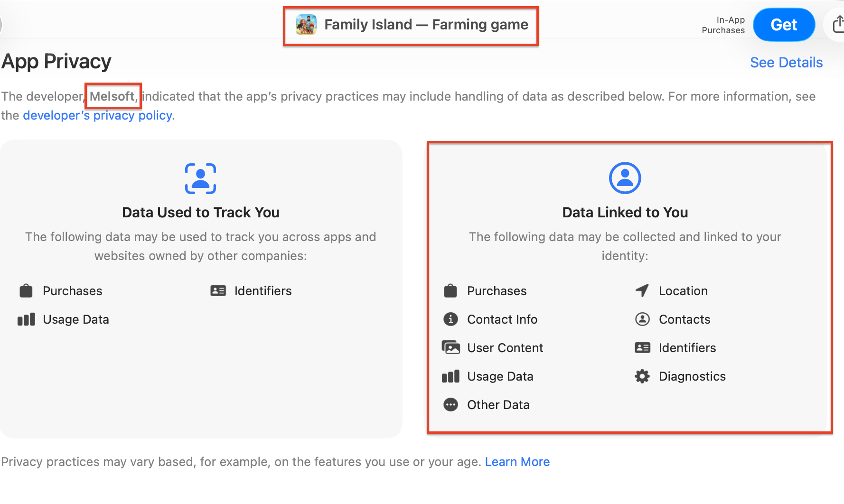This screenshot has width=844, height=504.
Task: Click the Data Linked to You heading
Action: (625, 213)
